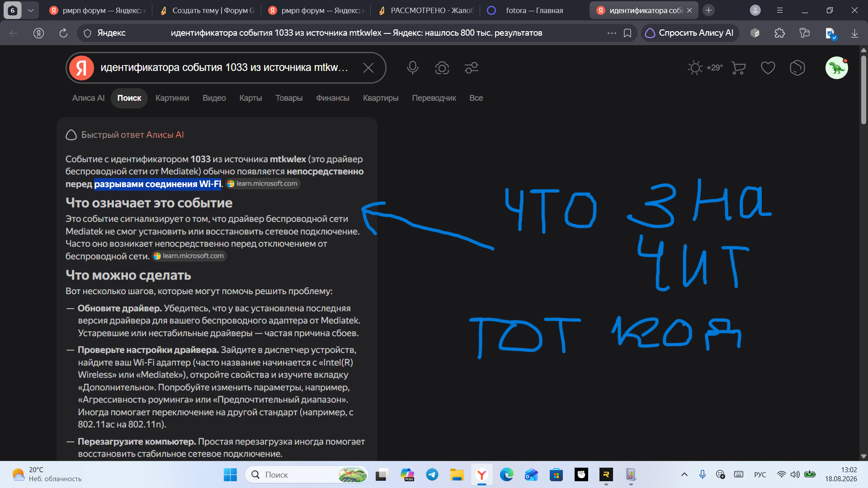Bookmark this page with the bookmark icon
Viewport: 868px width, 488px height.
pos(627,33)
